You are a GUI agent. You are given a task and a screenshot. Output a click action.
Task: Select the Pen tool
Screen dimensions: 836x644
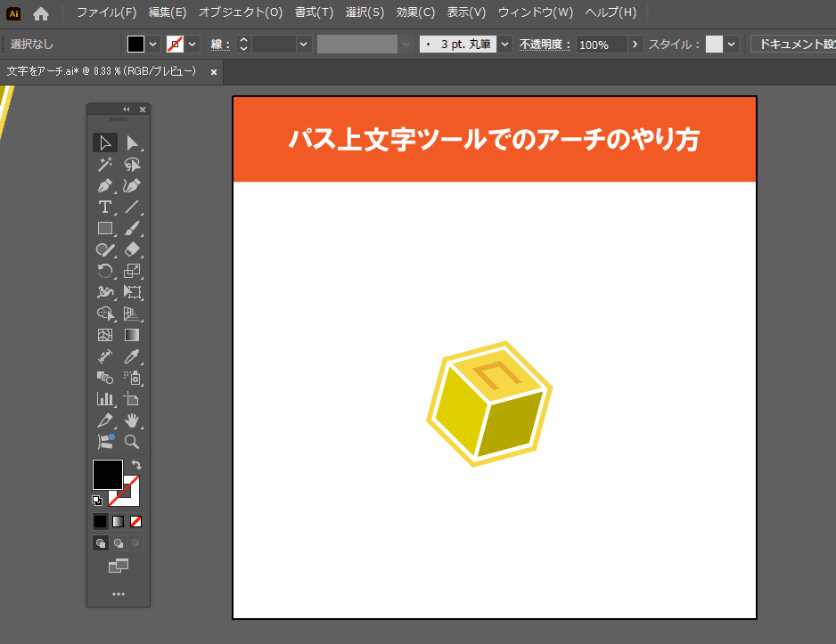[105, 186]
